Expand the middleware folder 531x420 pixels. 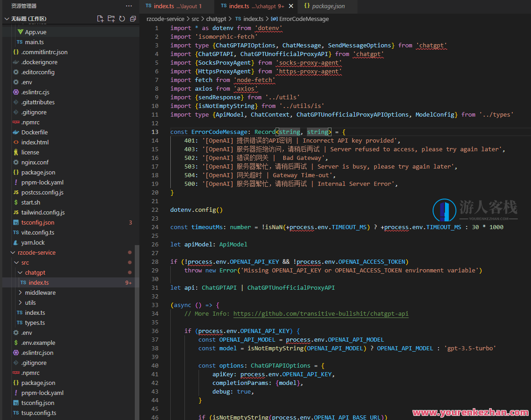20,292
